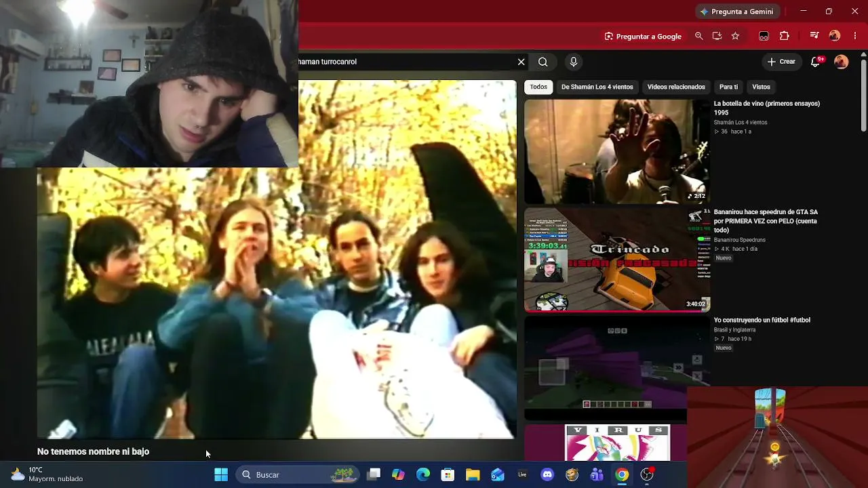Open Bananirou hace speedrun de GTA SA title
Screen dimensions: 868x488
coord(766,221)
